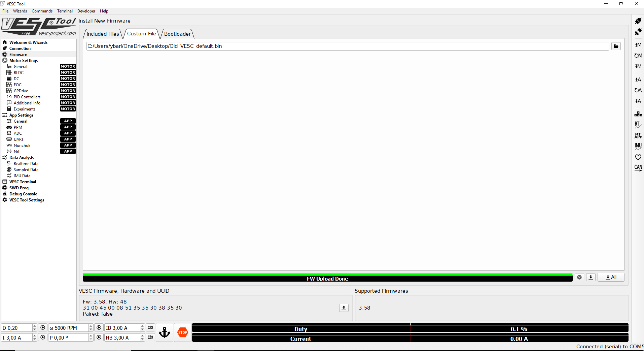Image resolution: width=644 pixels, height=351 pixels.
Task: Open the File menu
Action: coord(5,11)
